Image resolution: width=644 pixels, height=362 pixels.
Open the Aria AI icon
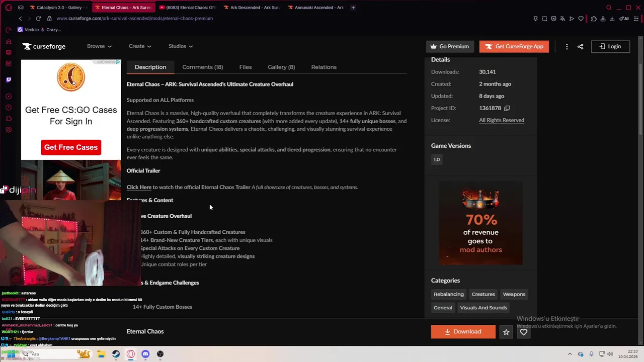click(624, 19)
